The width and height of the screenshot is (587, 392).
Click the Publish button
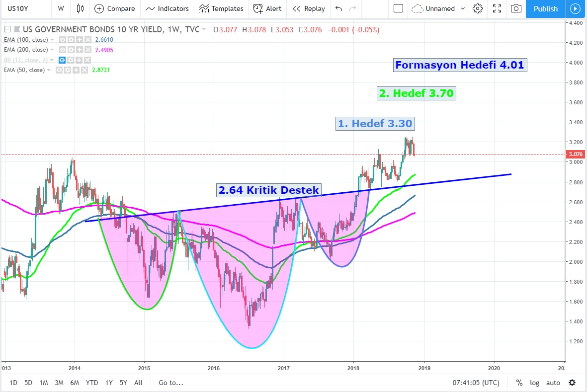pos(545,8)
